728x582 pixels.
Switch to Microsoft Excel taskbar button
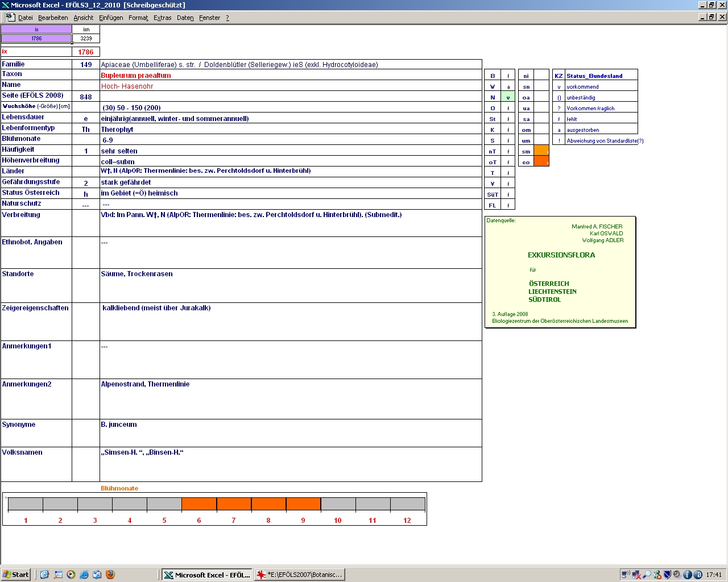pyautogui.click(x=206, y=575)
